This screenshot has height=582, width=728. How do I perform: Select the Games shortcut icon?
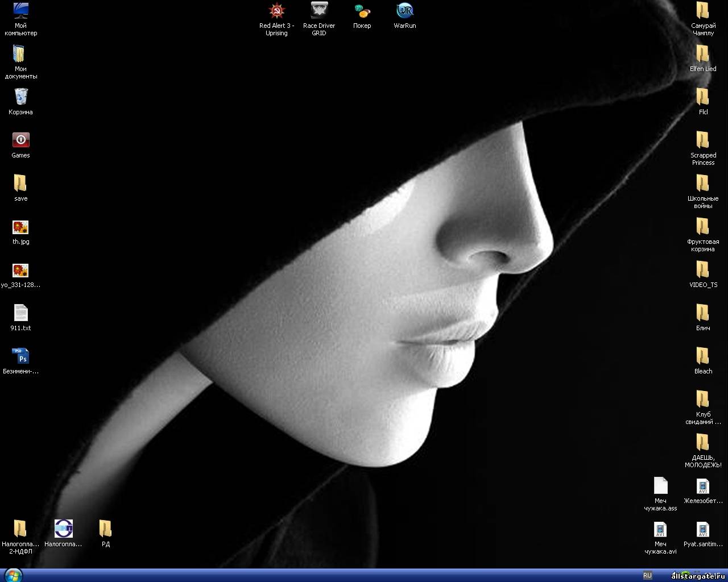20,140
